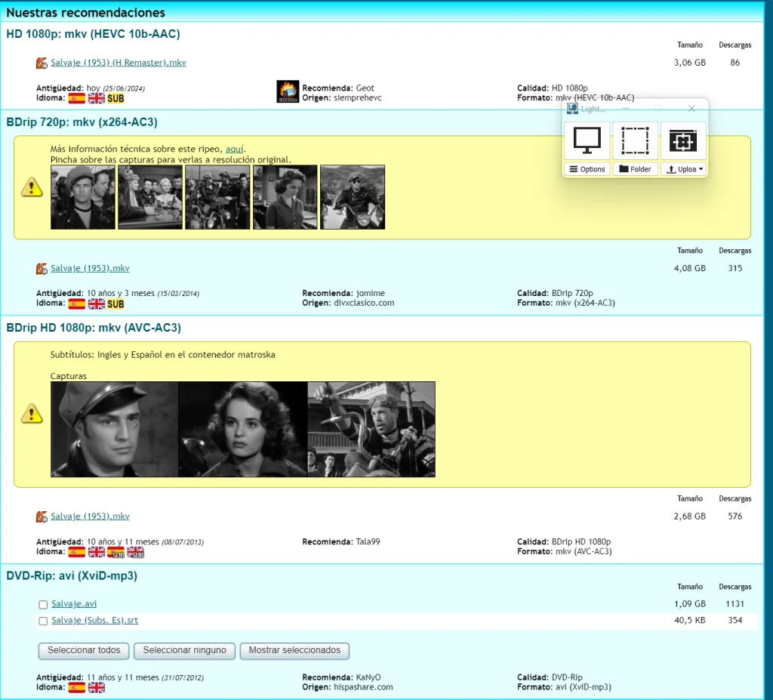
Task: Click eMule icon beside Salvaje (1953) (H Remaster).mkv
Action: tap(42, 63)
